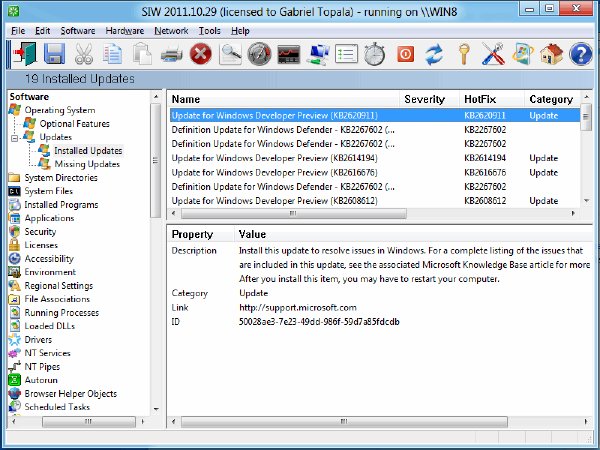Click the gold key license icon

click(x=464, y=54)
